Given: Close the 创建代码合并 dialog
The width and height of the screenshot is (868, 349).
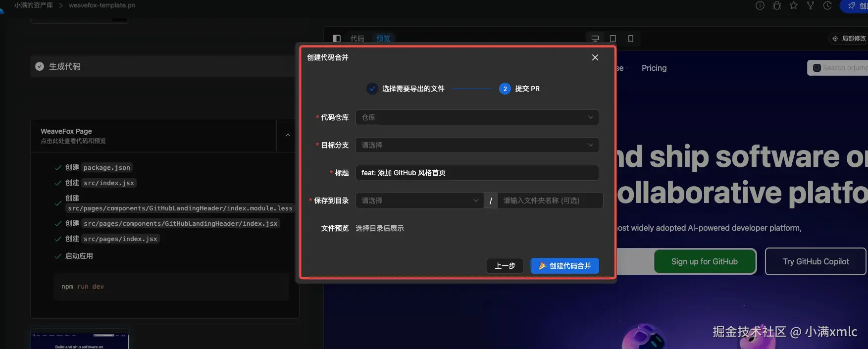Looking at the screenshot, I should [x=595, y=57].
